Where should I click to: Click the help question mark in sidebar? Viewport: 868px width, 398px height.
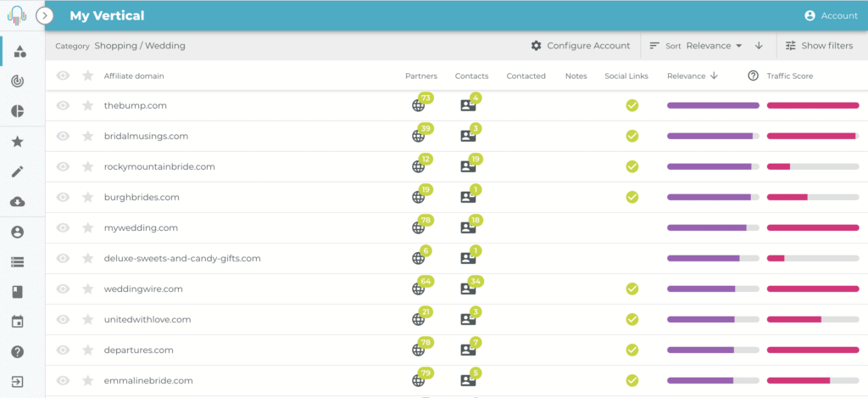coord(17,352)
